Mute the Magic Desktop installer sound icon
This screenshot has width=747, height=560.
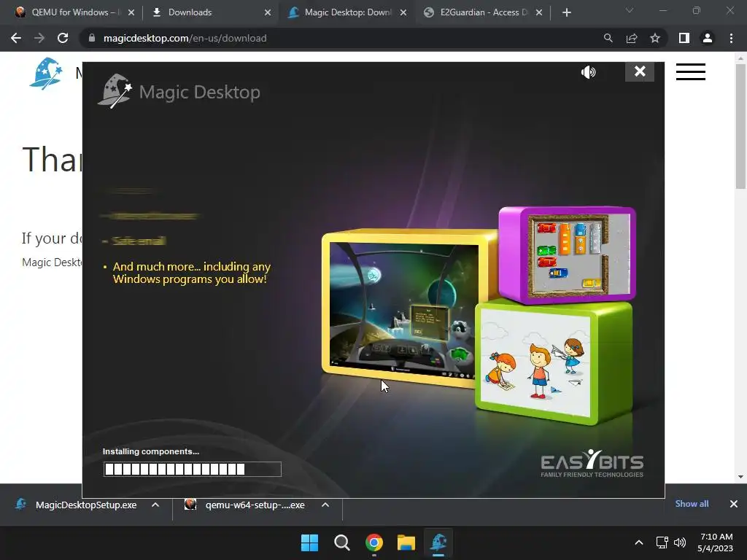(589, 72)
